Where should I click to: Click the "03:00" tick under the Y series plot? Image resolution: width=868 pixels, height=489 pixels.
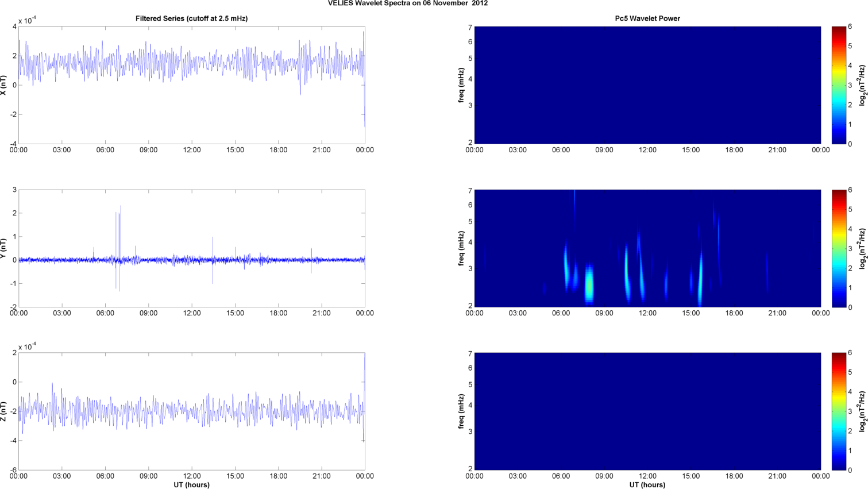61,313
